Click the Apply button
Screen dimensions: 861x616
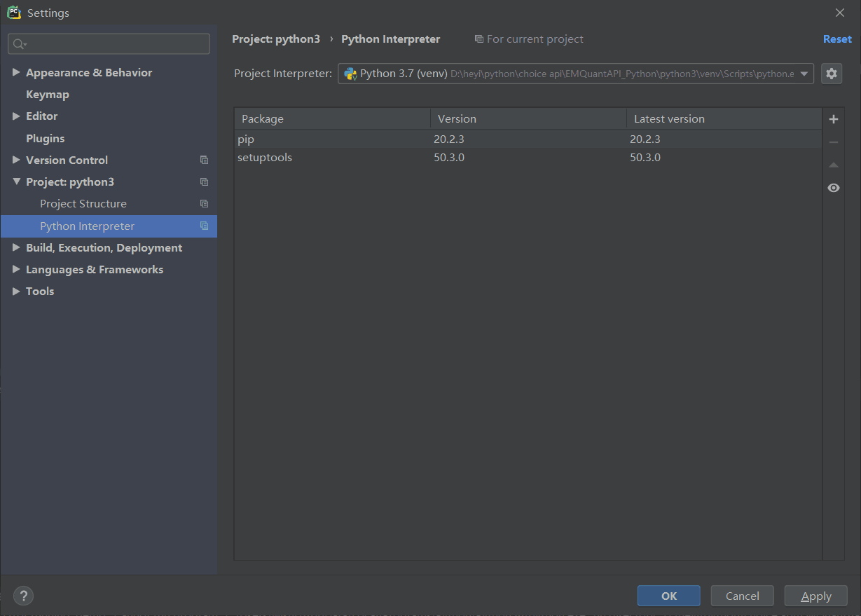point(816,596)
